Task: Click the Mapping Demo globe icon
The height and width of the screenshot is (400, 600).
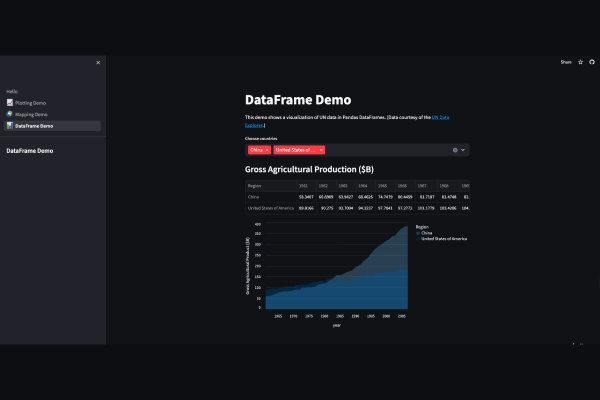Action: click(10, 114)
